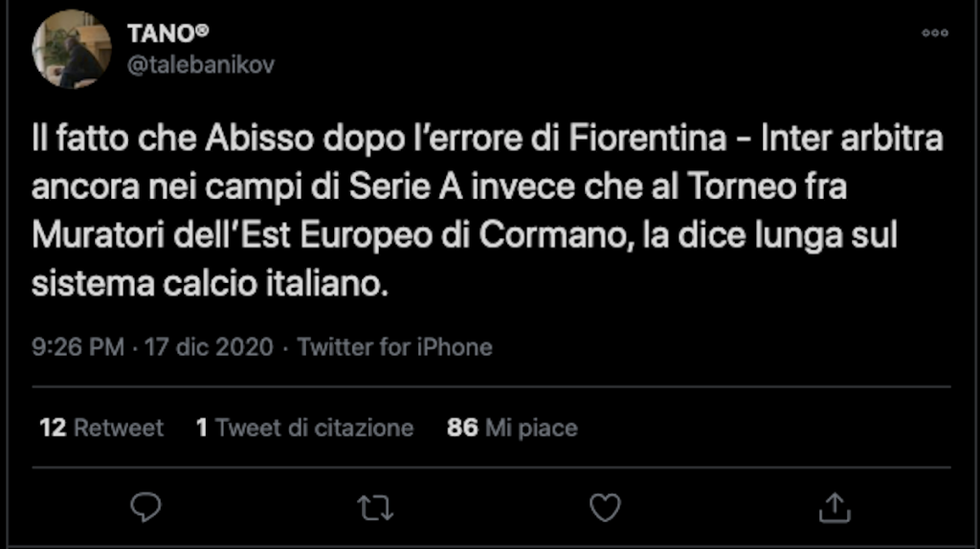Click TANO's profile avatar picture
The width and height of the screenshot is (980, 549).
point(72,50)
